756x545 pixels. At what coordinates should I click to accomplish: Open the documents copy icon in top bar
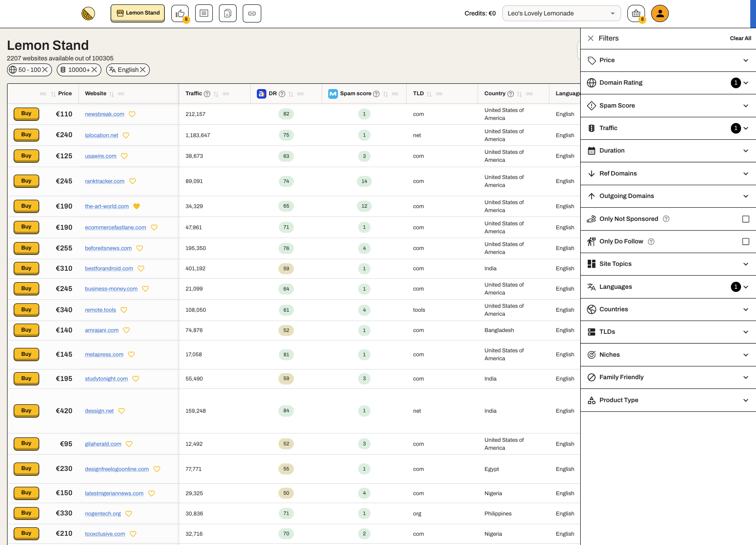(228, 13)
